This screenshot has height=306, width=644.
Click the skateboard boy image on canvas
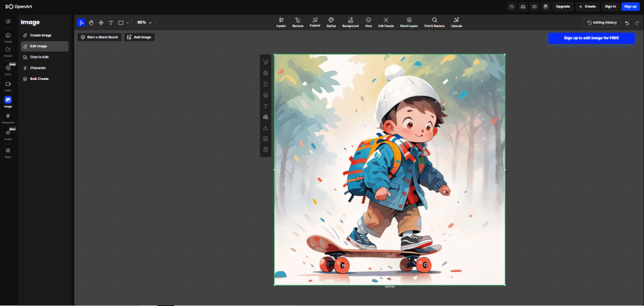(389, 170)
